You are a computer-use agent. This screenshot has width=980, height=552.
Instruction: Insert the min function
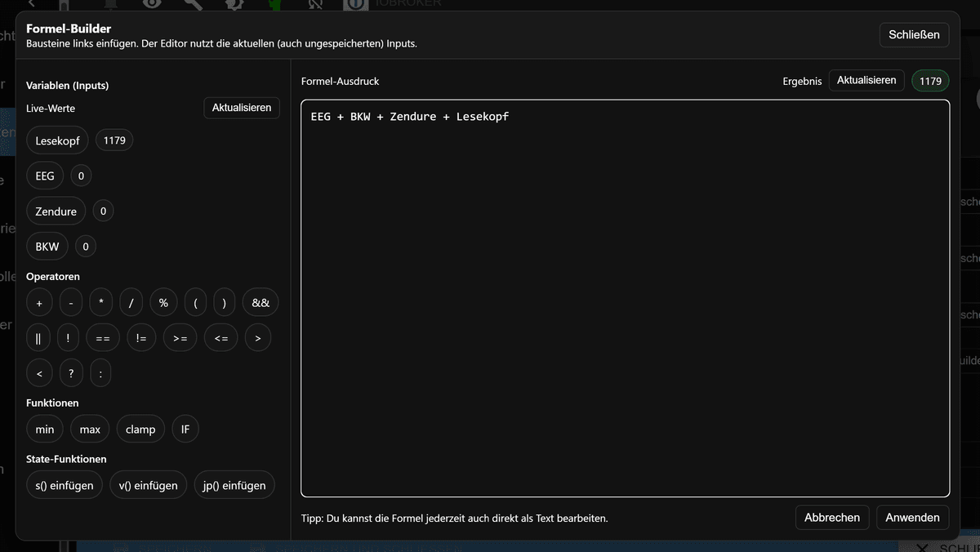pos(45,429)
